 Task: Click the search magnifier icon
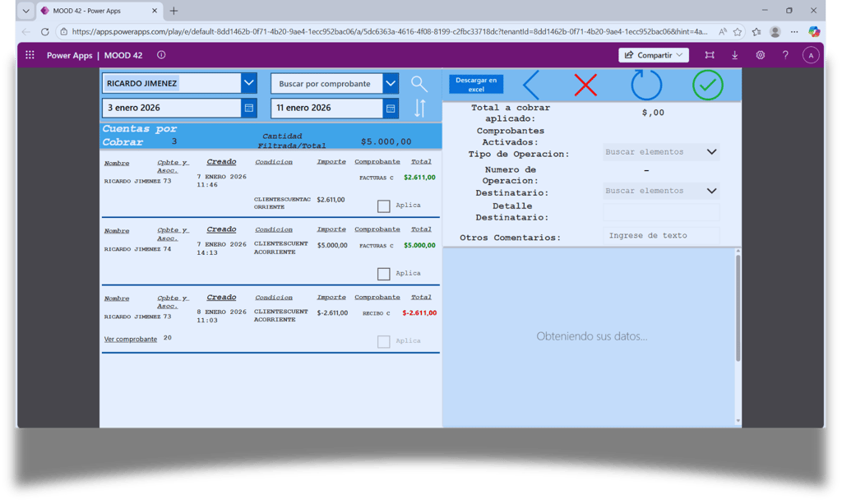(x=419, y=84)
